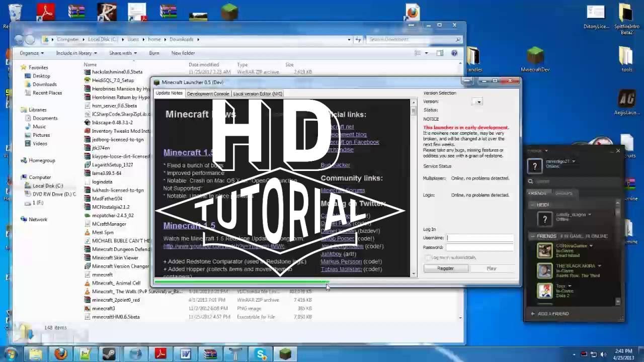The width and height of the screenshot is (644, 362).
Task: Click the CGNovaGamer friend avatar
Action: tap(544, 250)
